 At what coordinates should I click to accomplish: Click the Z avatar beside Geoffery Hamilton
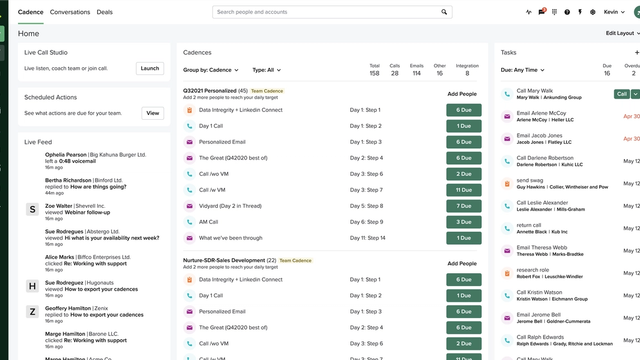click(x=32, y=312)
